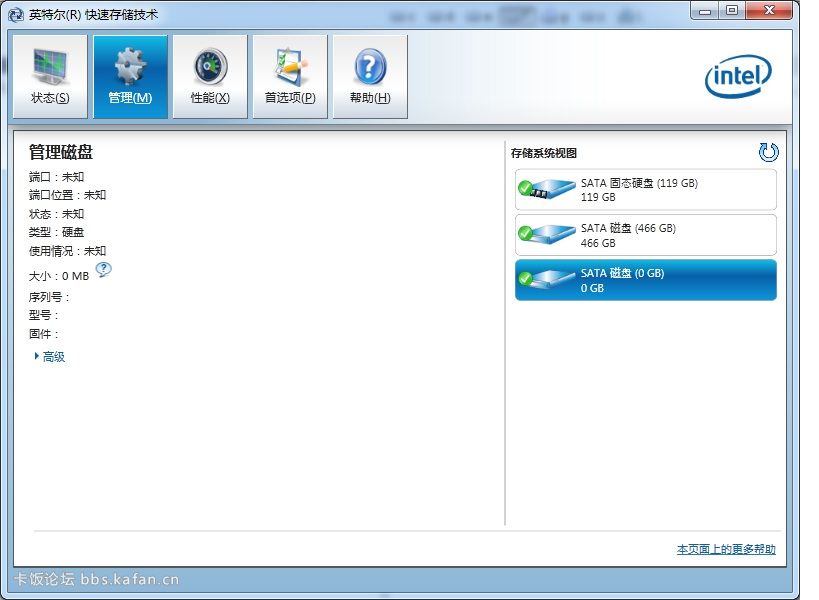
Task: Close the 英特尔(R) 快速存储技术 window
Action: (769, 10)
